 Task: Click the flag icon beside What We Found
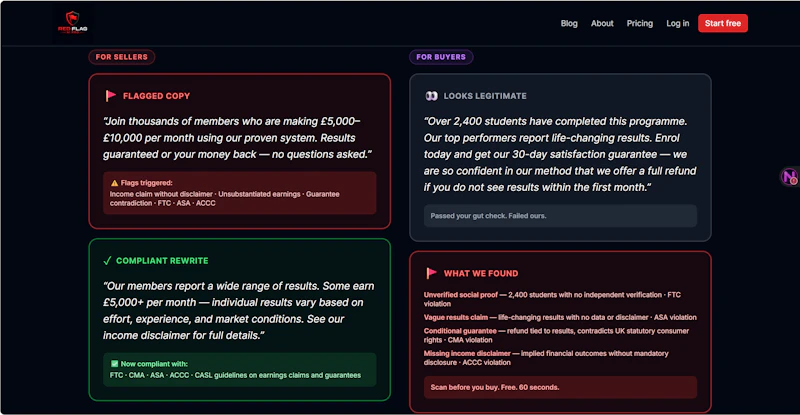(x=431, y=273)
